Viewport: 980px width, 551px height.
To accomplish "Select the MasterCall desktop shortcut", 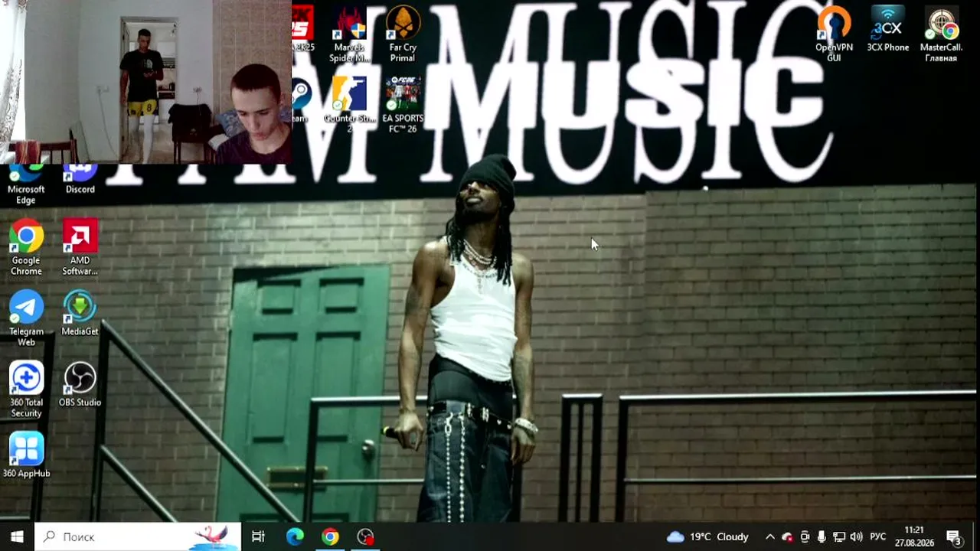I will (941, 34).
